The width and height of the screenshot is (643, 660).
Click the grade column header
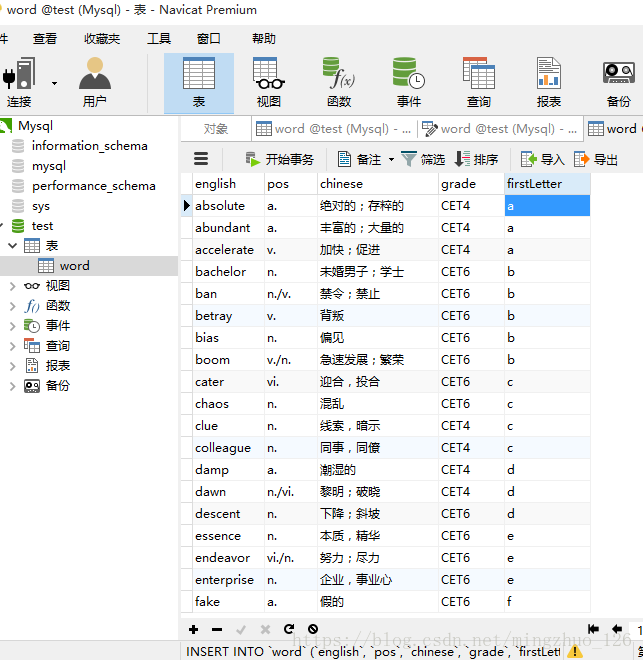coord(471,184)
